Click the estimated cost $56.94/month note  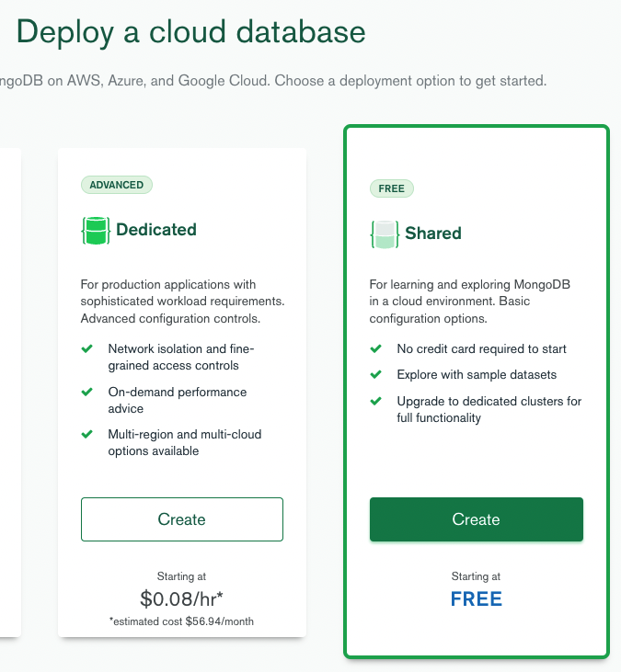point(181,621)
